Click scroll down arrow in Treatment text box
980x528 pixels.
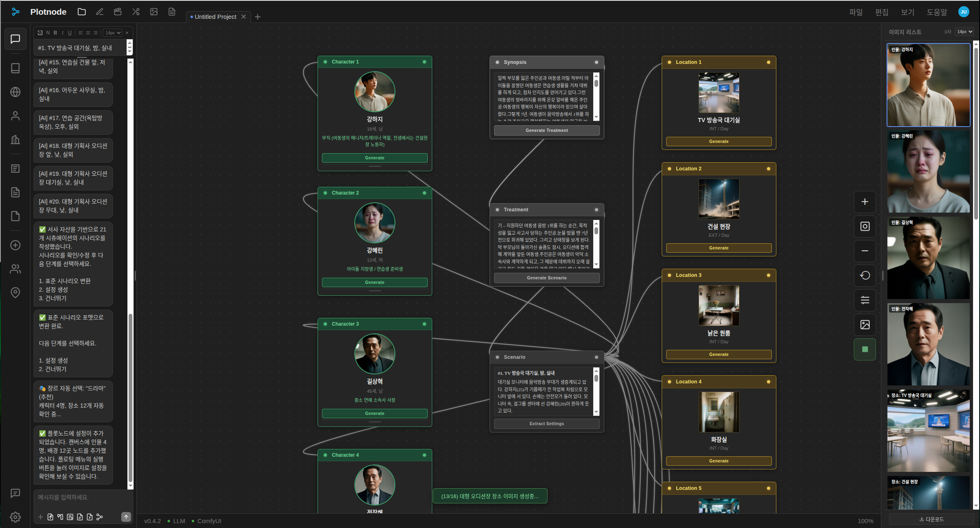[596, 265]
